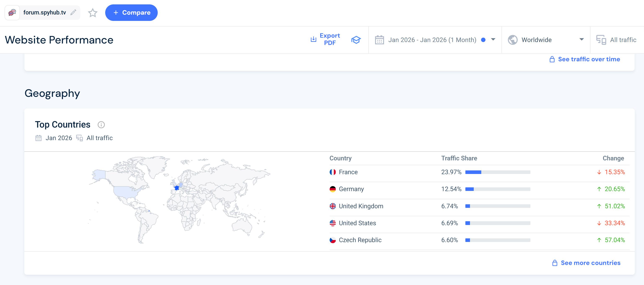The width and height of the screenshot is (644, 285).
Task: Star the website as favorite
Action: click(x=92, y=13)
